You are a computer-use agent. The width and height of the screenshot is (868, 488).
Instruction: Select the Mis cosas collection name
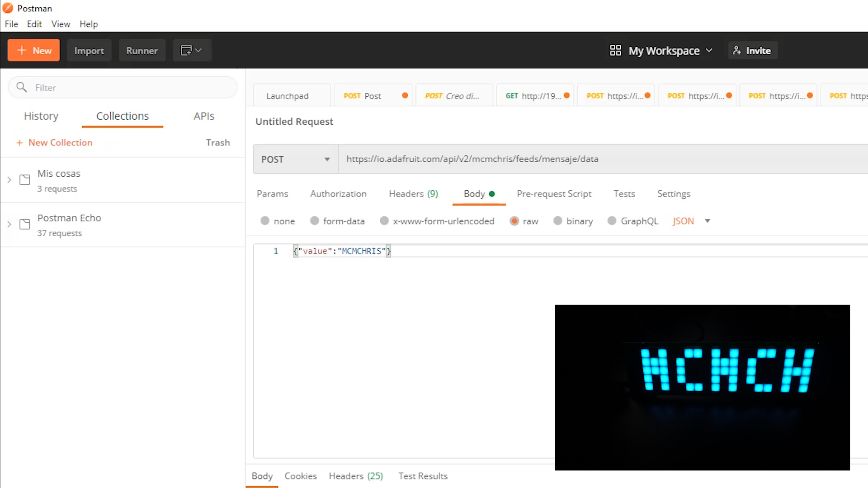59,174
